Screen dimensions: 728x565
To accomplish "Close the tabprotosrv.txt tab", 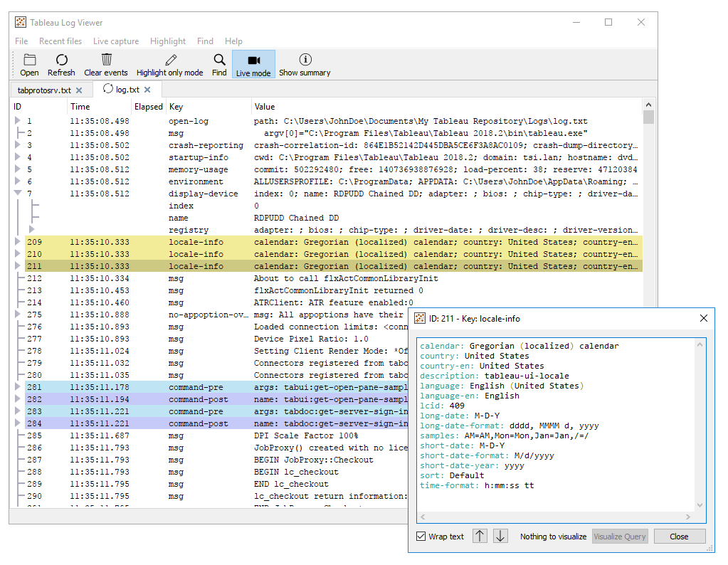I will pyautogui.click(x=79, y=90).
